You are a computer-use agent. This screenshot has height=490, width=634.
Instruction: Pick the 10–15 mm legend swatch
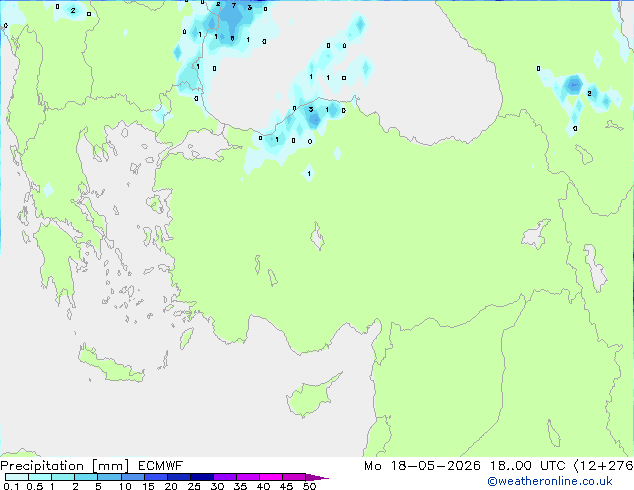133,477
